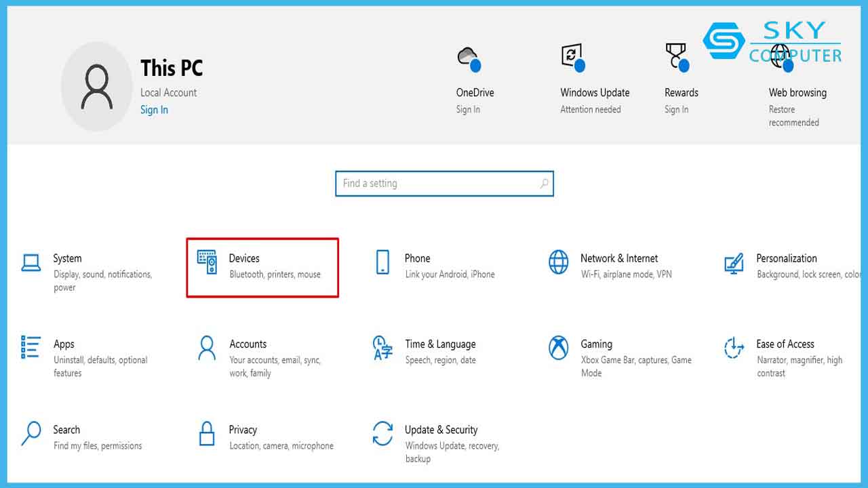The width and height of the screenshot is (868, 488).
Task: Click the Windows Update status icon
Action: tap(573, 58)
